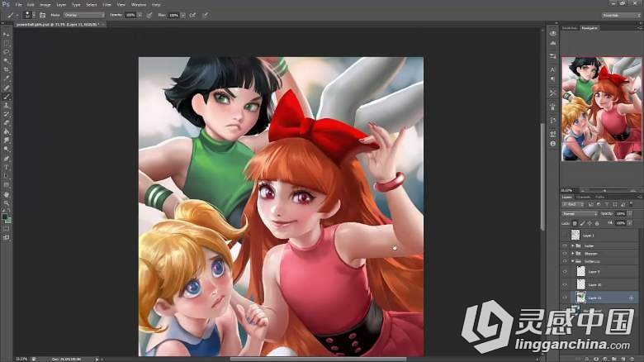Change screen mode at toolbox bottom
Image resolution: width=644 pixels, height=362 pixels.
tap(6, 237)
